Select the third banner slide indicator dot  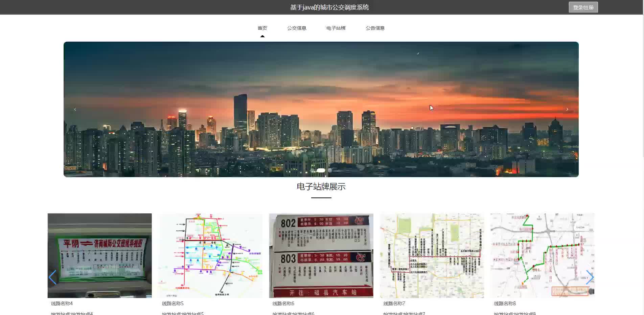[330, 170]
